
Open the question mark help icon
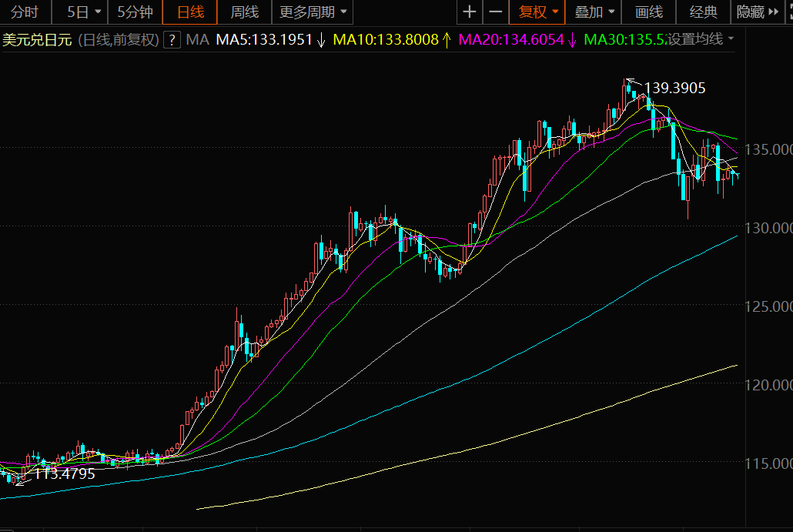pyautogui.click(x=172, y=39)
